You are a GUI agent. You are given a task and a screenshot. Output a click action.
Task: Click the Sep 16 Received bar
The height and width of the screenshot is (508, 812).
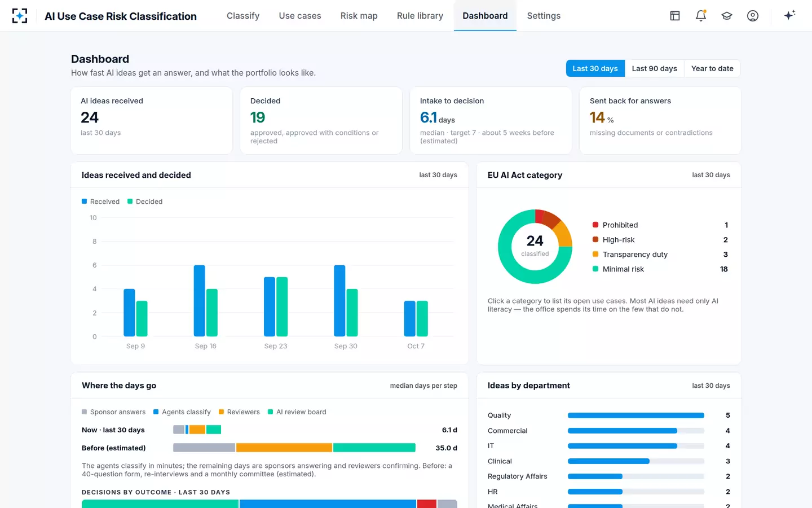200,301
